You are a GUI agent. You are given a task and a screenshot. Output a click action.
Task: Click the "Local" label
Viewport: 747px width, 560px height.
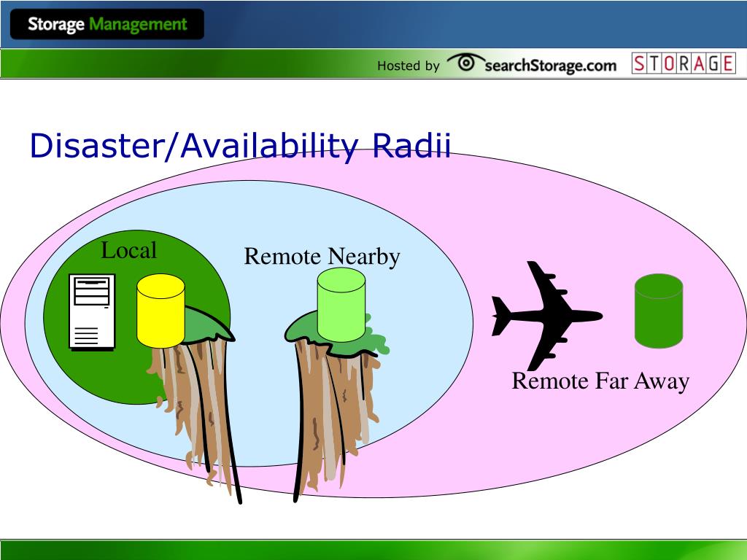(128, 251)
